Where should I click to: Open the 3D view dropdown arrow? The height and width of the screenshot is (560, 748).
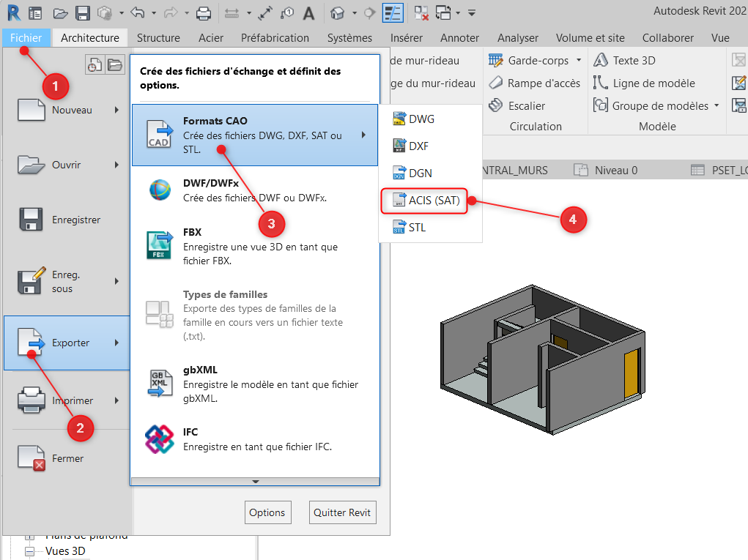click(x=355, y=13)
